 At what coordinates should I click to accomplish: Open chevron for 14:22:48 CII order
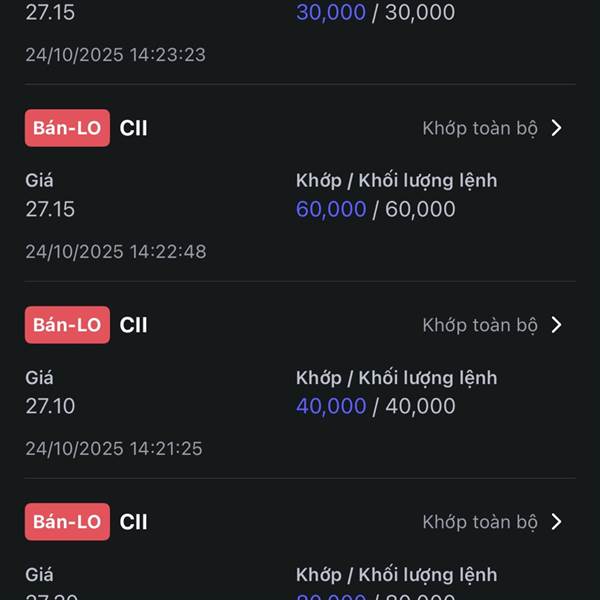point(557,128)
